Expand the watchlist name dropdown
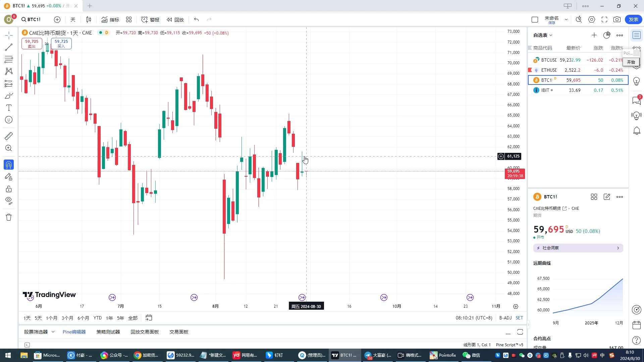The width and height of the screenshot is (644, 362). [x=543, y=35]
